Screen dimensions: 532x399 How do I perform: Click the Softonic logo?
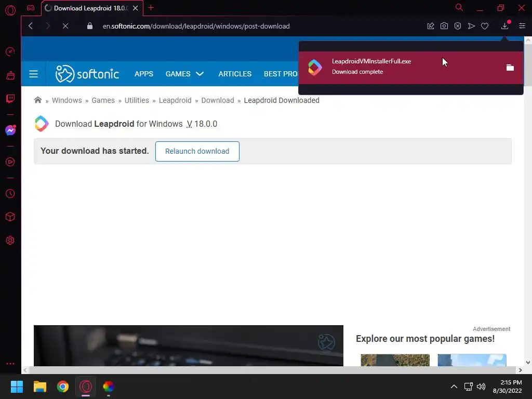[87, 74]
